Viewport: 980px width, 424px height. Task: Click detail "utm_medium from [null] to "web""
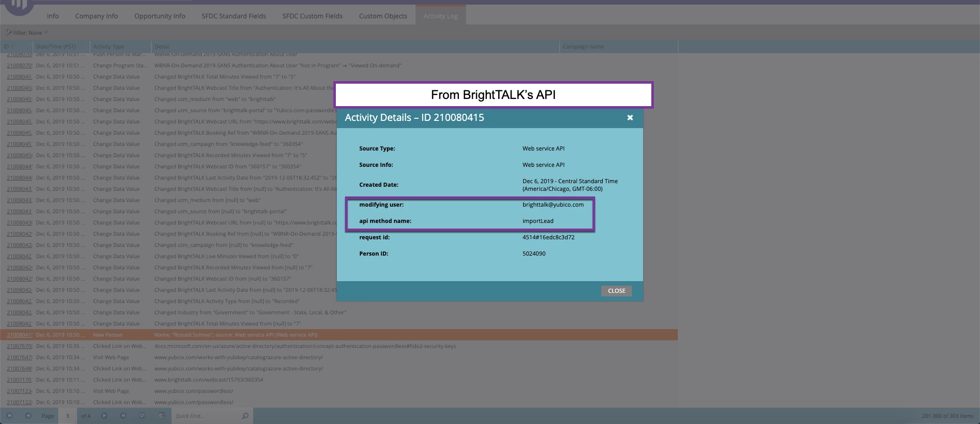[x=207, y=200]
